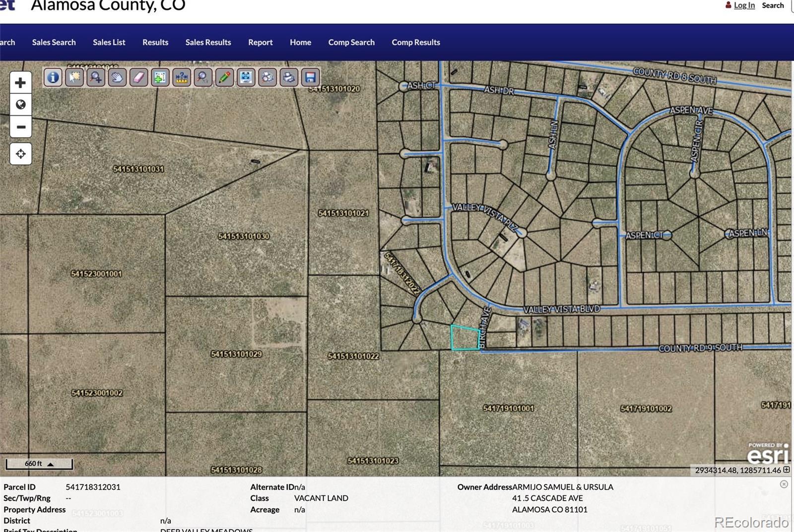Screen dimensions: 794x532
Task: Activate the pan hand tool
Action: (x=117, y=77)
